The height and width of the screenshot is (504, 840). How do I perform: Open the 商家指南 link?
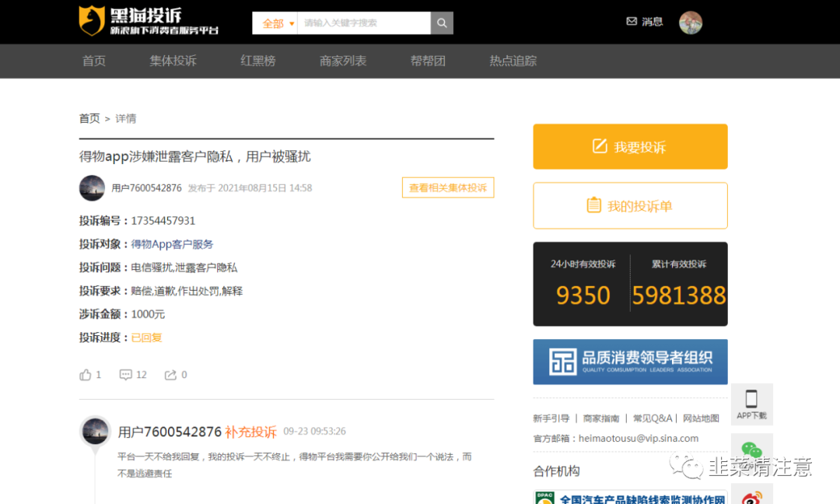pos(601,418)
